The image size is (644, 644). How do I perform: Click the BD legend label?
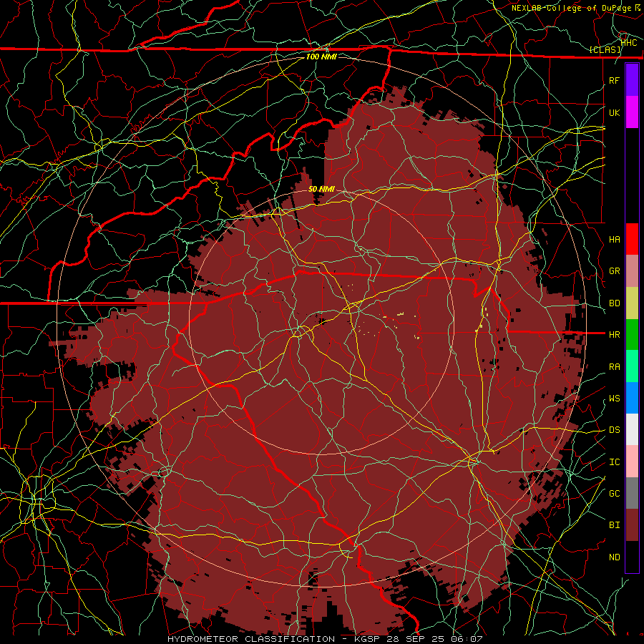[614, 303]
